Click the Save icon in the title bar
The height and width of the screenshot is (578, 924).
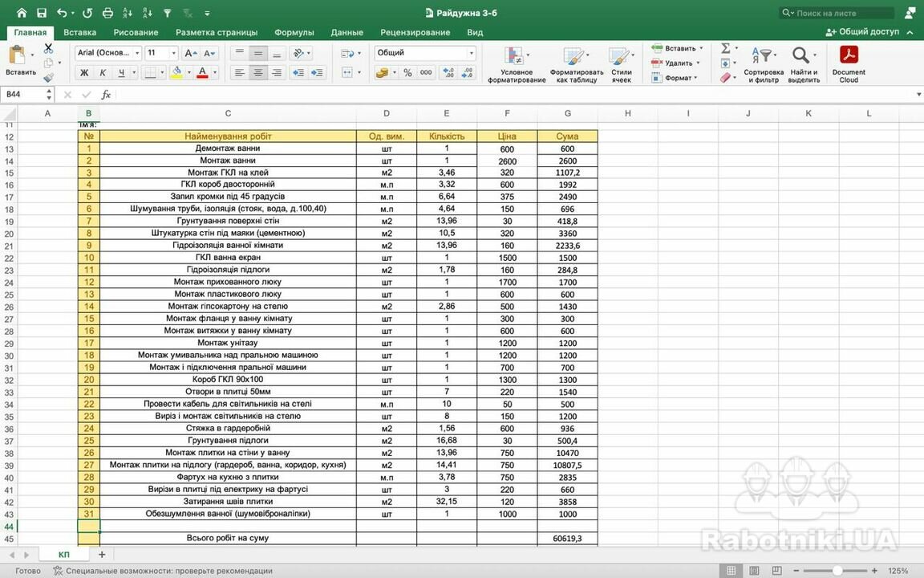pos(42,13)
